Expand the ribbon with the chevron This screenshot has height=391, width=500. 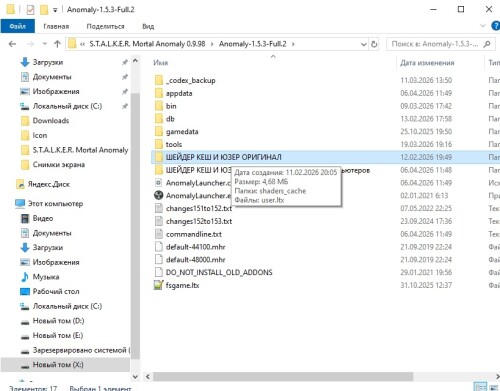coord(482,26)
